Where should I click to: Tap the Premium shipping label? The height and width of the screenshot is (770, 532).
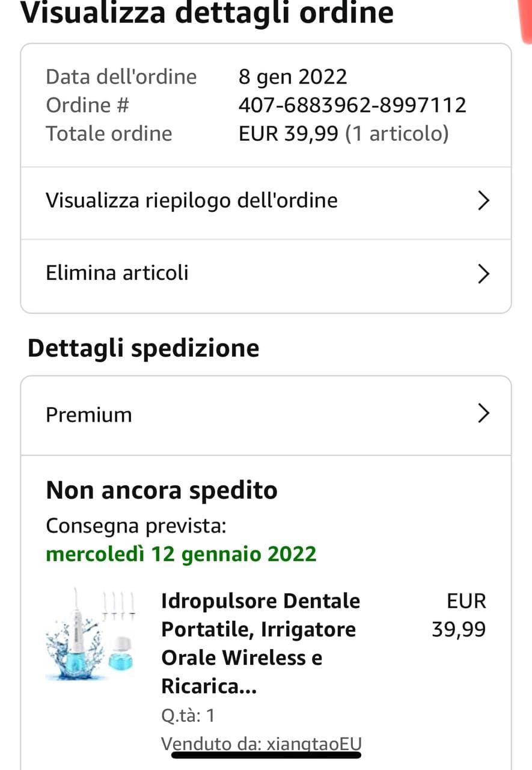coord(89,415)
